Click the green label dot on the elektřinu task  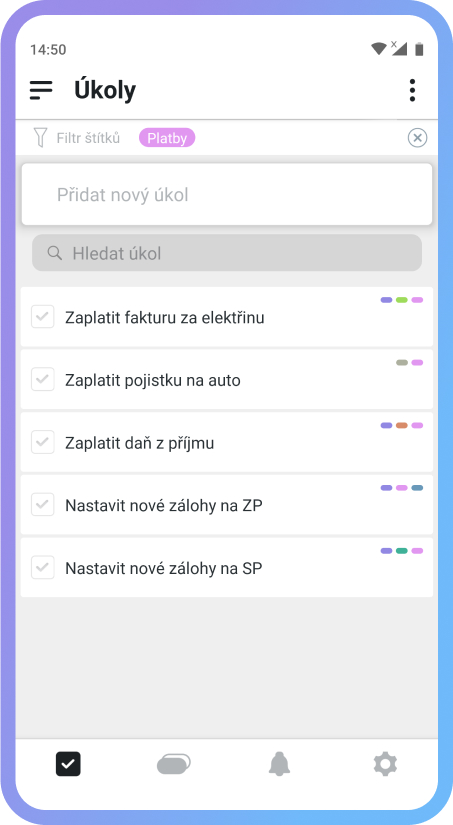click(402, 300)
